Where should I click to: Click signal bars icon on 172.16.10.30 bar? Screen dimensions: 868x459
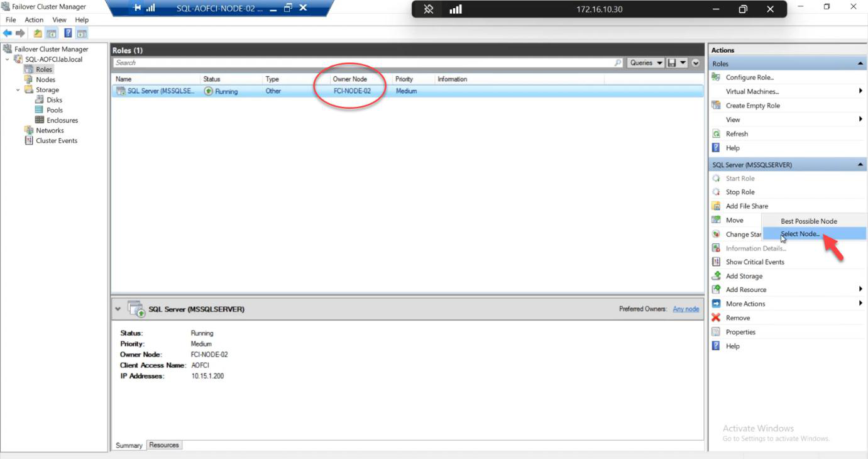(x=456, y=9)
